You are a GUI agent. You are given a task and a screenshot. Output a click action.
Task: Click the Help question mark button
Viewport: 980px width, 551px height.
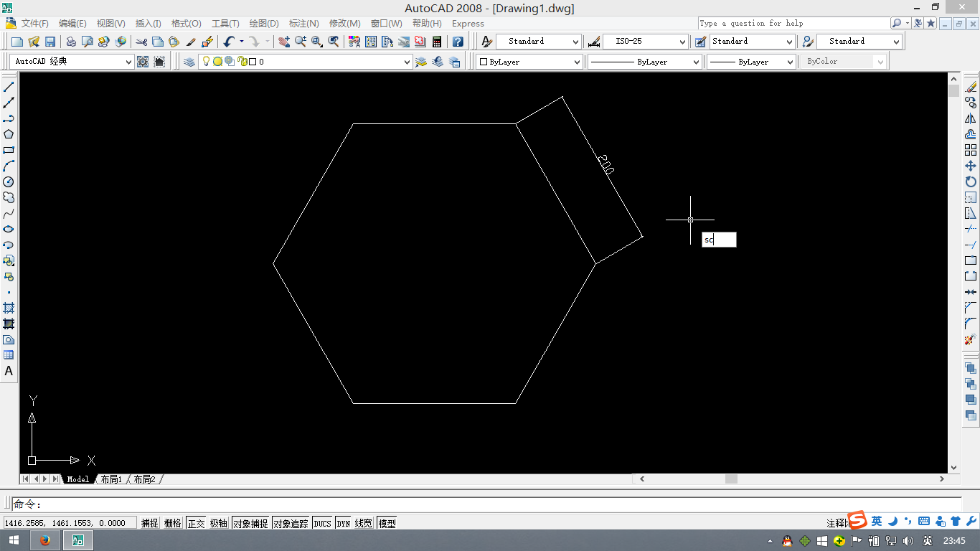(458, 42)
